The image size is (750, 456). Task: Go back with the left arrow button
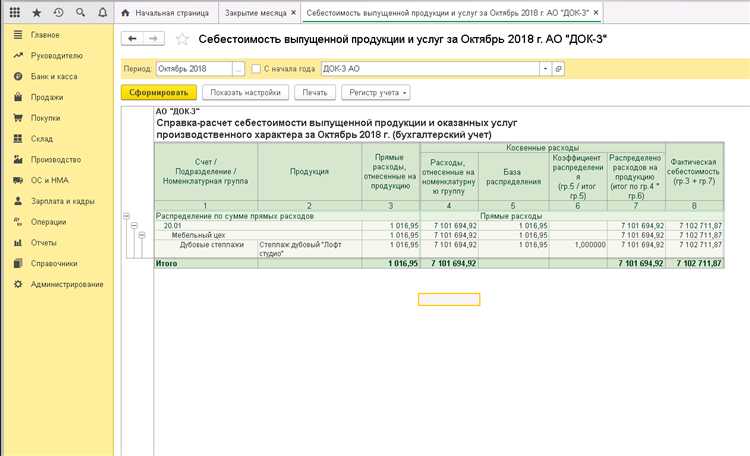pos(132,39)
